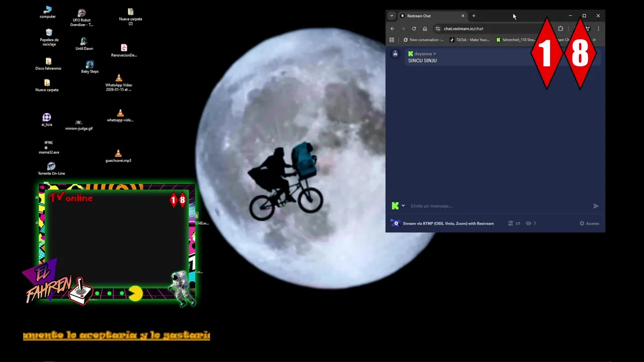Select the WhatsApp Video 2026-01-15 file
The width and height of the screenshot is (644, 362).
click(x=119, y=83)
